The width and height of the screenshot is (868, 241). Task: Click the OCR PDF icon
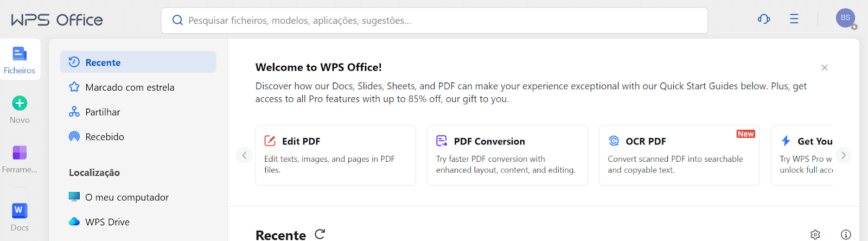pyautogui.click(x=614, y=141)
